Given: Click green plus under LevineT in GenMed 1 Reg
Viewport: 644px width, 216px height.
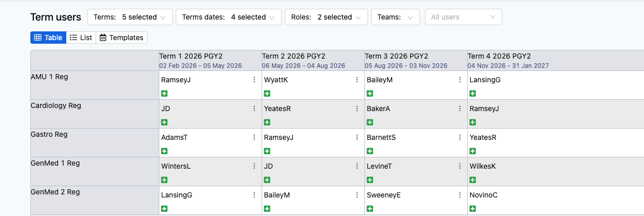Looking at the screenshot, I should [370, 180].
